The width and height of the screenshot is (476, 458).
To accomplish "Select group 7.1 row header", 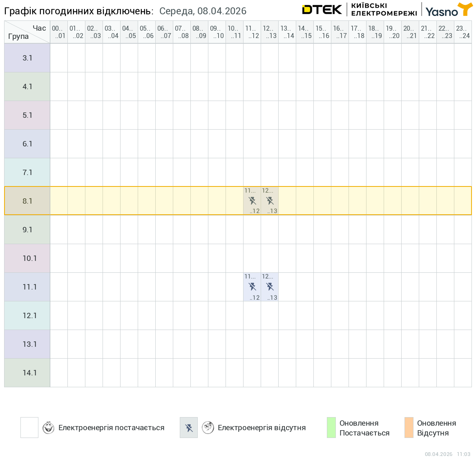I will click(x=27, y=172).
